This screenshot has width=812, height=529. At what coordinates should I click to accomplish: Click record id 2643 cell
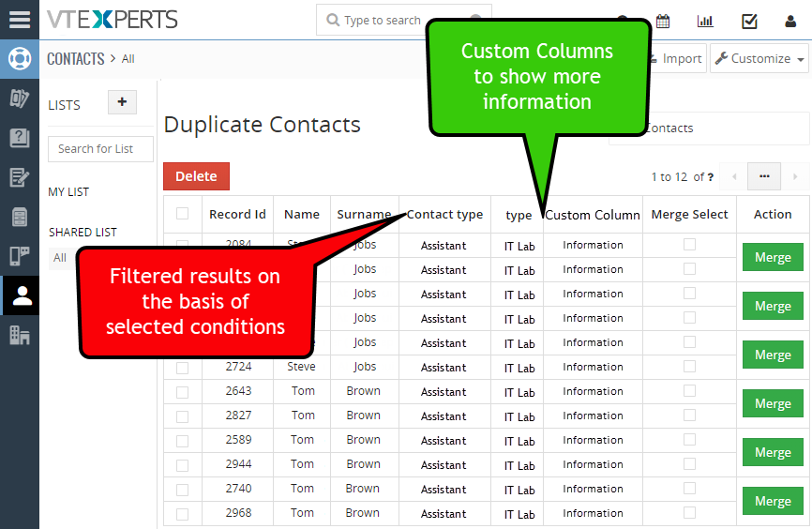[x=238, y=391]
